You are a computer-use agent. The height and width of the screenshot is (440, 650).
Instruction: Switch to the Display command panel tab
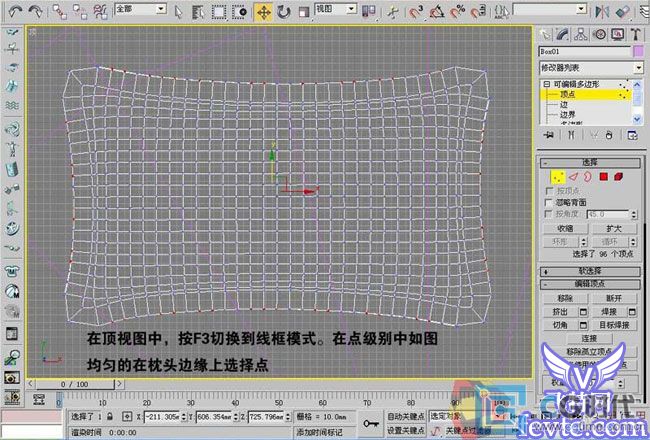pos(618,34)
